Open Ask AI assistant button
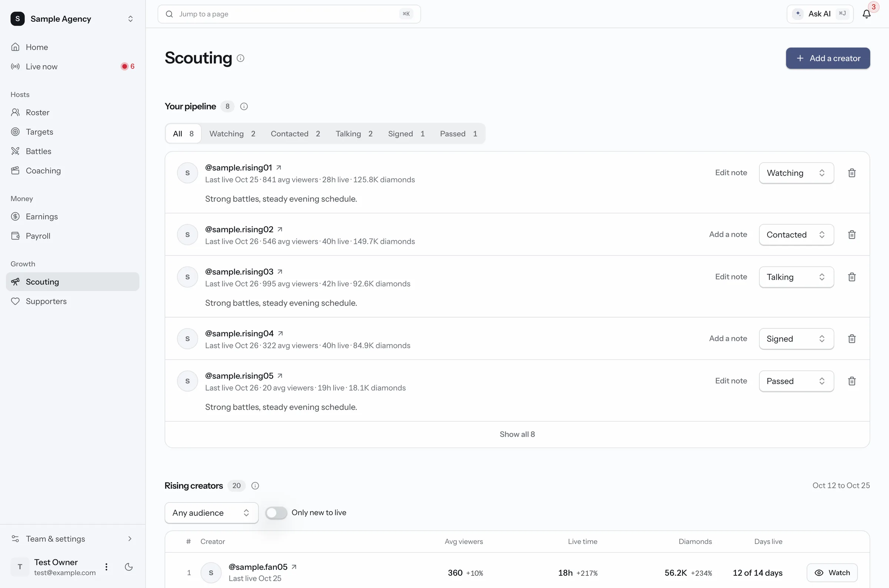Image resolution: width=889 pixels, height=588 pixels. click(x=820, y=14)
